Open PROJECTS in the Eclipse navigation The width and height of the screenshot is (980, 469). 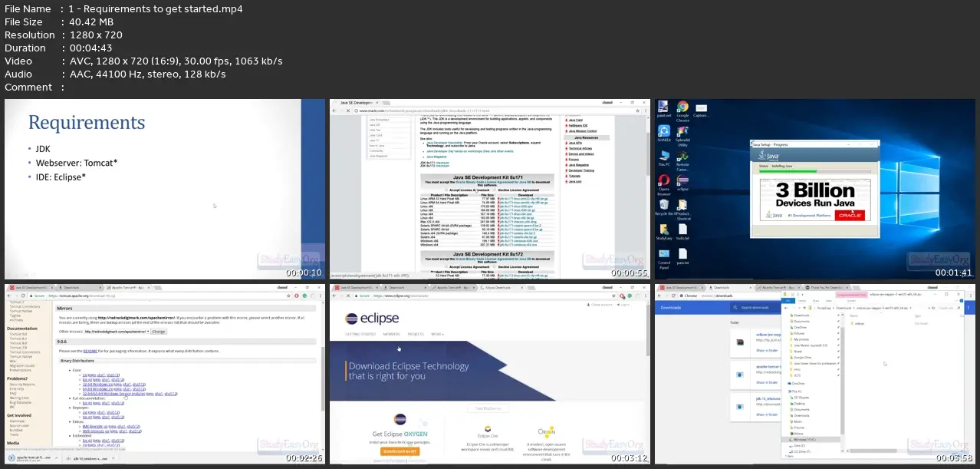[x=416, y=334]
